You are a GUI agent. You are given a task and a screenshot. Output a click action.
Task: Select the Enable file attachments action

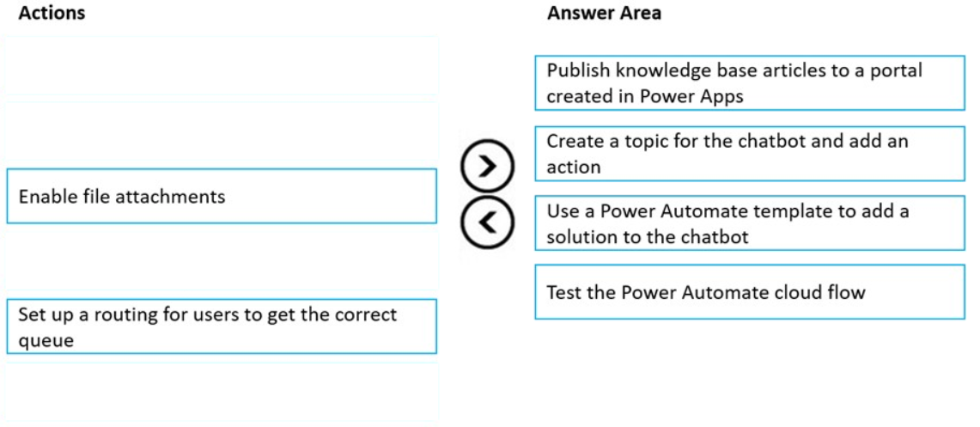coord(222,196)
